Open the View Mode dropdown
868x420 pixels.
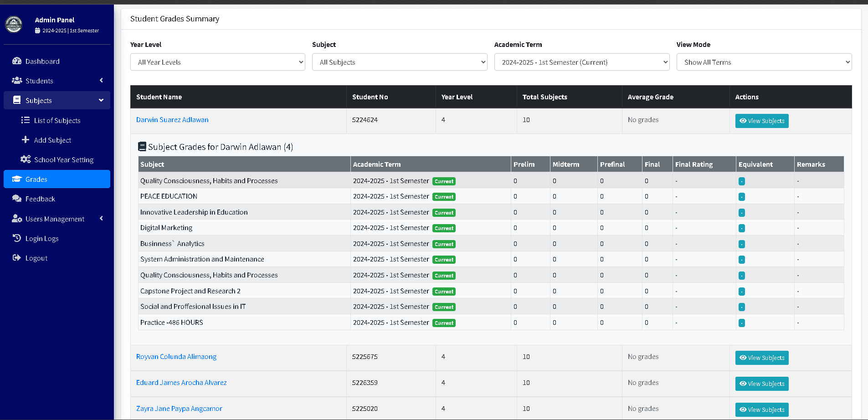(x=764, y=62)
